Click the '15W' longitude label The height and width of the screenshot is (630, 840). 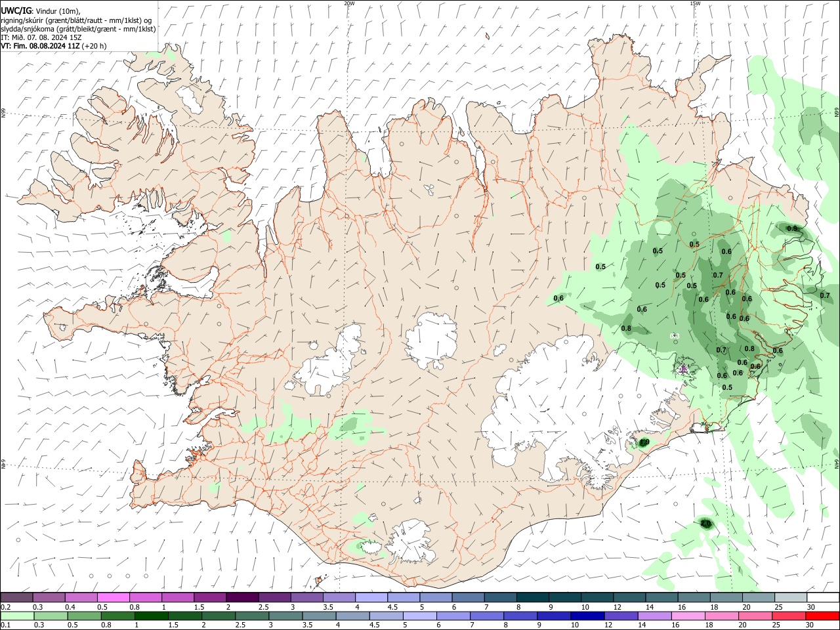tap(695, 3)
